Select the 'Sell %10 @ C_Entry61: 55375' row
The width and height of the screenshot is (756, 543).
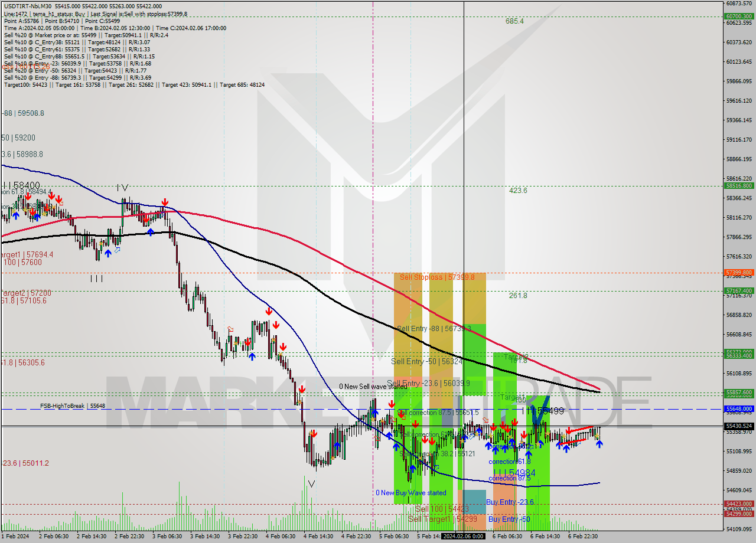76,49
